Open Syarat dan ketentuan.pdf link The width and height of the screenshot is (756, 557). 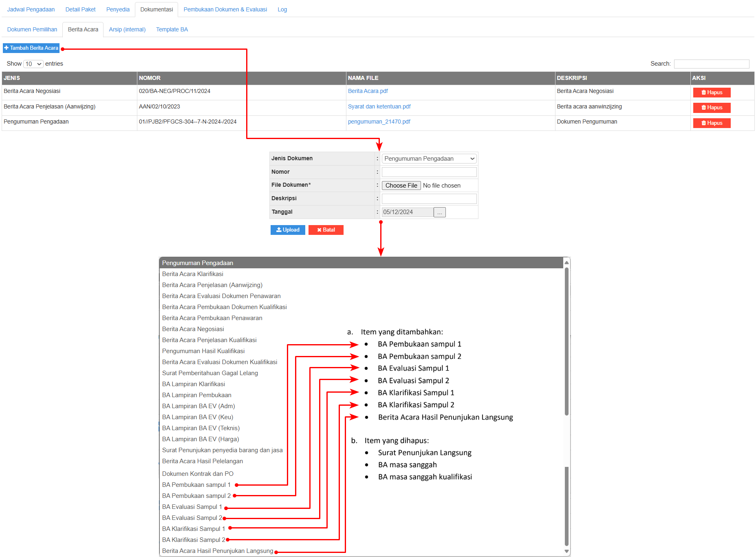pos(379,106)
